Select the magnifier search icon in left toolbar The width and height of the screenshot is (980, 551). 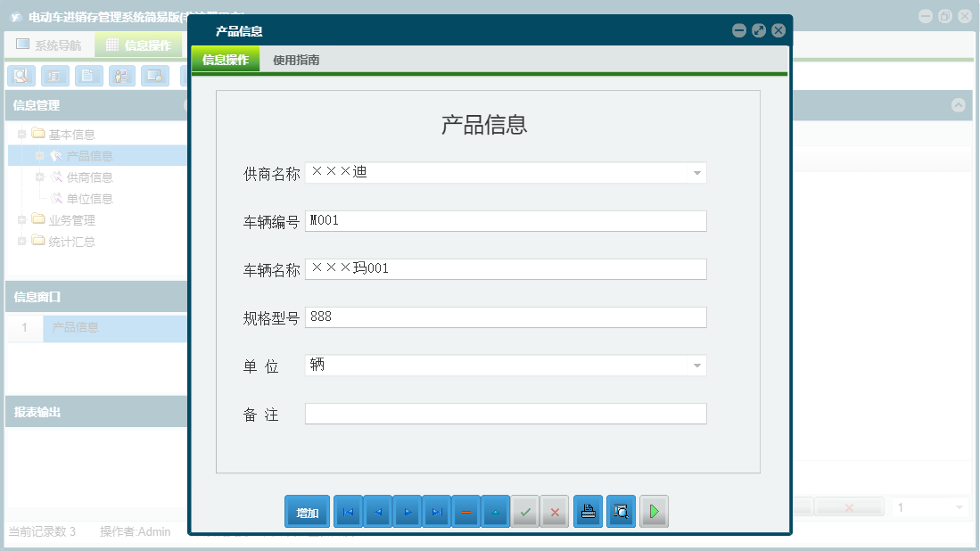pos(21,76)
